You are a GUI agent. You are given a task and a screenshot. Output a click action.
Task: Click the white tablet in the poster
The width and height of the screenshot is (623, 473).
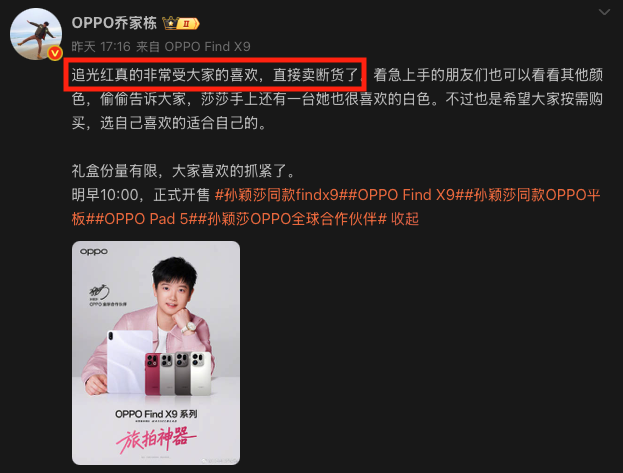tap(127, 361)
